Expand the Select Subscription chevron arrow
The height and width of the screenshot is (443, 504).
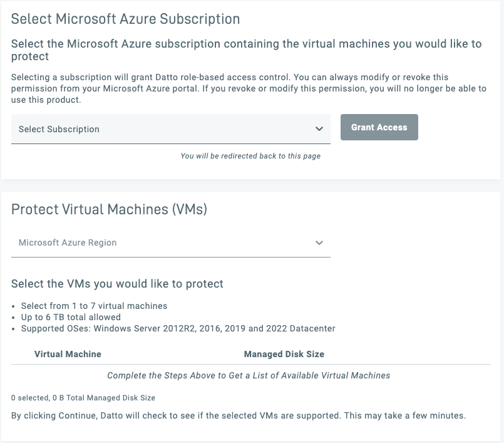pyautogui.click(x=319, y=129)
